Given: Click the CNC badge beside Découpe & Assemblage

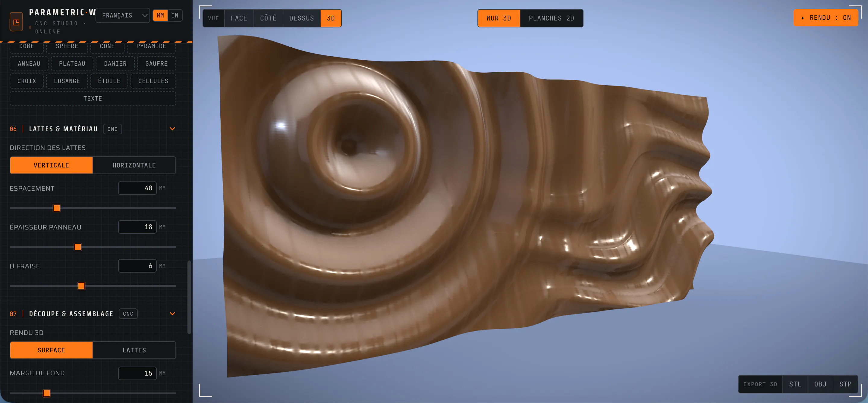Looking at the screenshot, I should click(x=128, y=314).
